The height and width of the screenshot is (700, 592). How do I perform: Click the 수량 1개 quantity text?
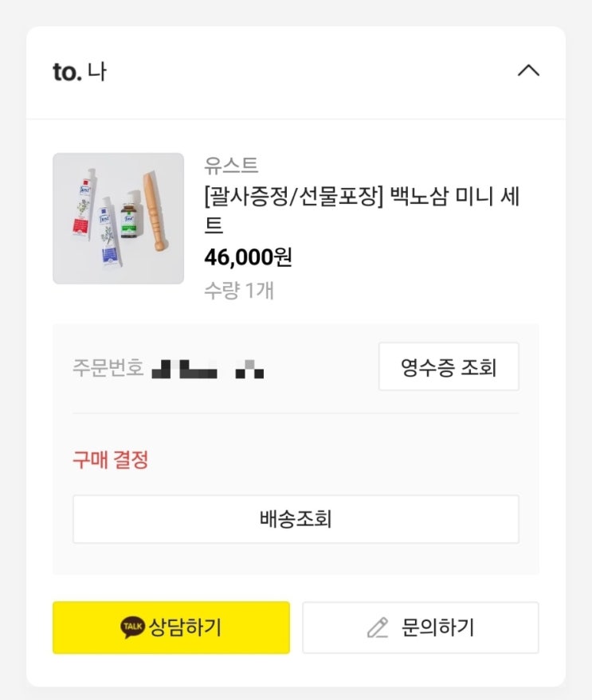tap(238, 291)
